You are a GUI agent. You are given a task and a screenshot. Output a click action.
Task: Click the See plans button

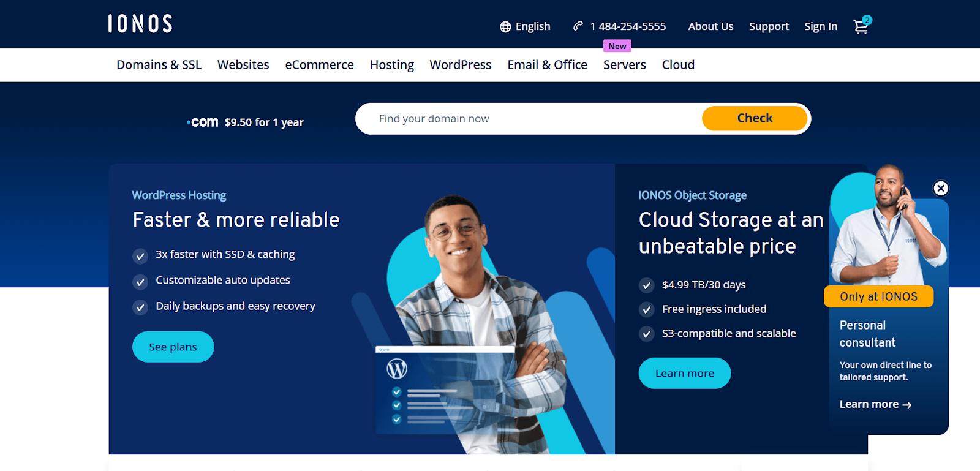click(173, 347)
